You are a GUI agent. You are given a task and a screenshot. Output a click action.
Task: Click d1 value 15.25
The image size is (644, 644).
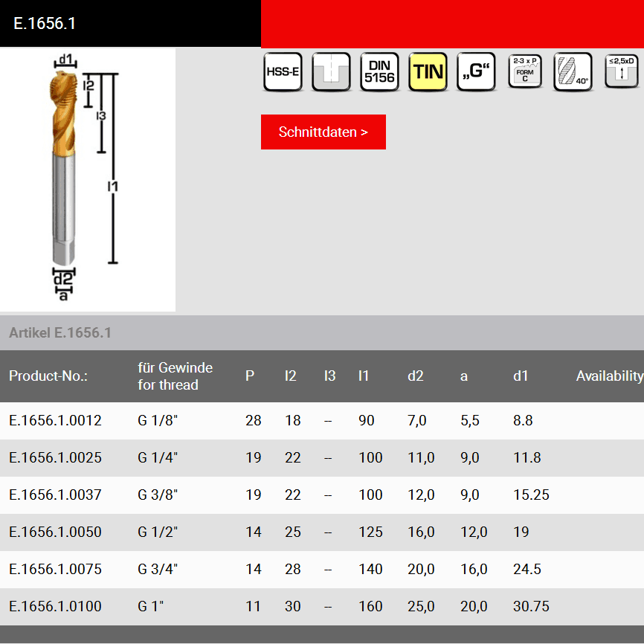(531, 495)
